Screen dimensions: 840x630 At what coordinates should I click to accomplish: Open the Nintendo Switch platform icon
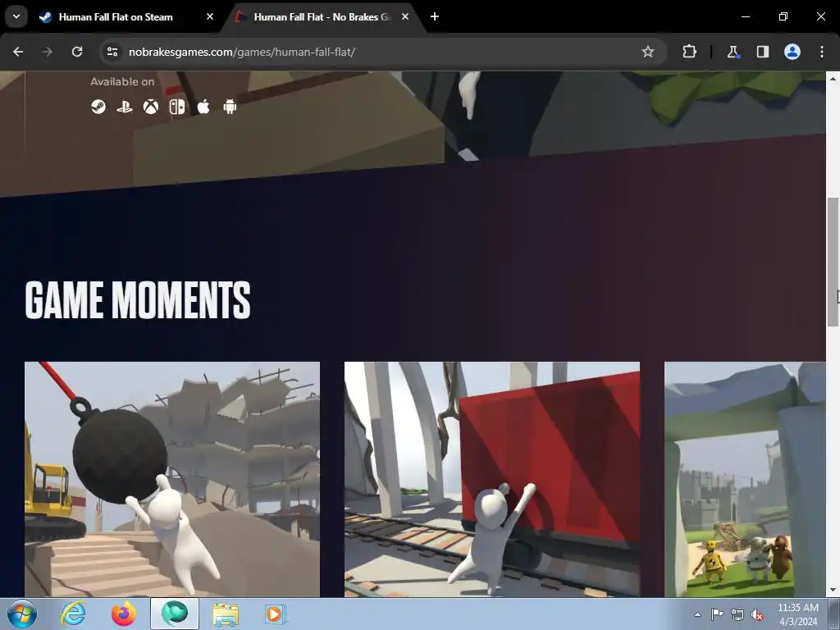(x=177, y=107)
